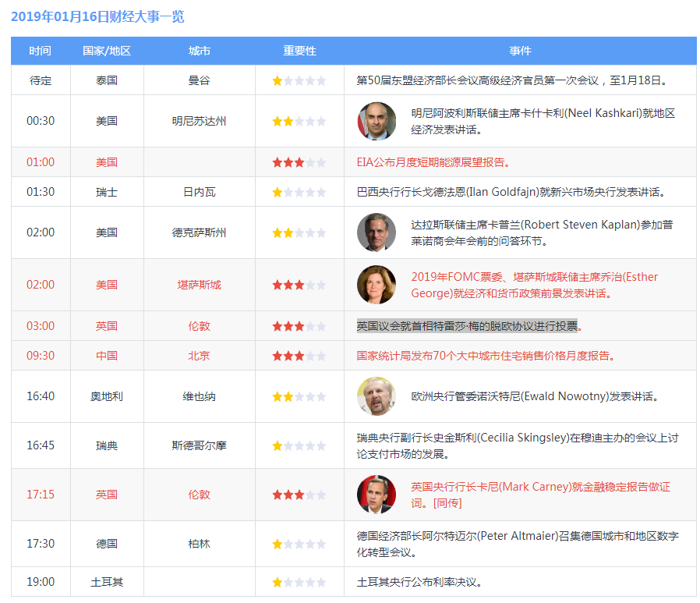Image resolution: width=700 pixels, height=603 pixels.
Task: Click the 09:30 time cell
Action: click(41, 356)
